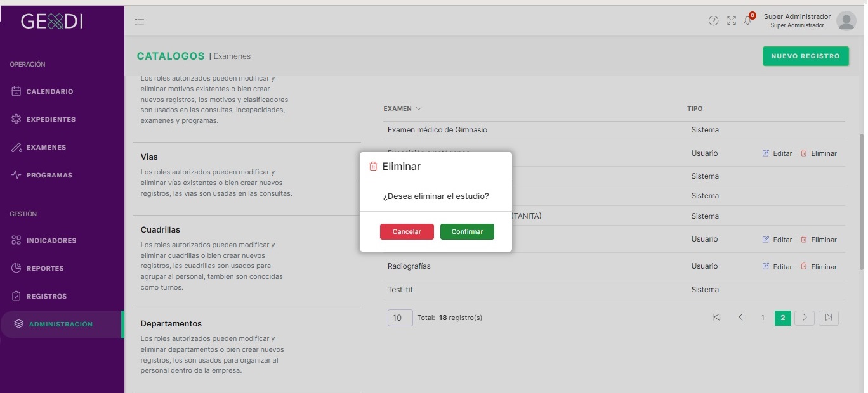Toggle the sidebar hamburger menu icon
The height and width of the screenshot is (393, 868).
point(140,22)
